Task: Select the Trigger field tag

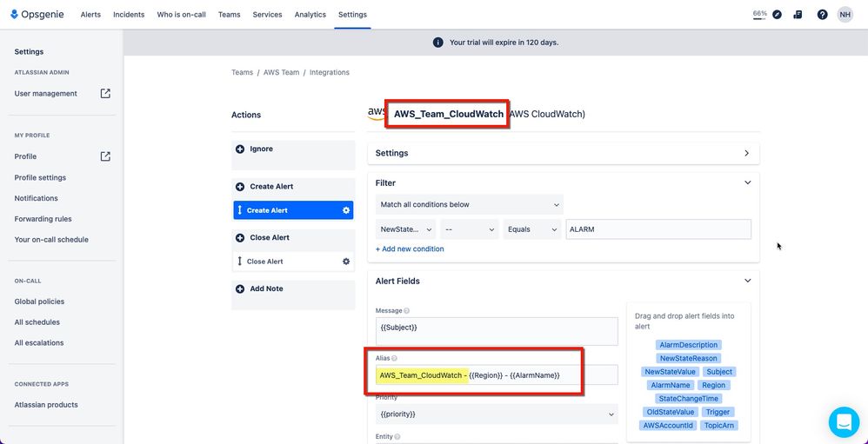Action: click(x=718, y=412)
